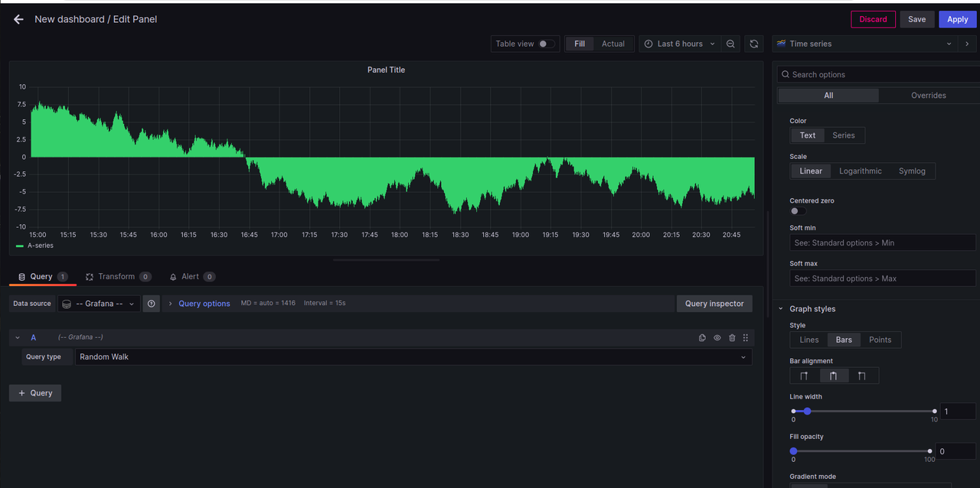Open data source help icon next to Grafana

[152, 304]
